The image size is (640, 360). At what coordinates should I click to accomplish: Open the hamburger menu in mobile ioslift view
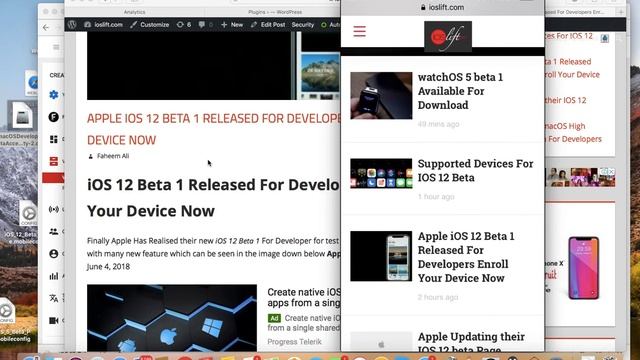pyautogui.click(x=359, y=31)
